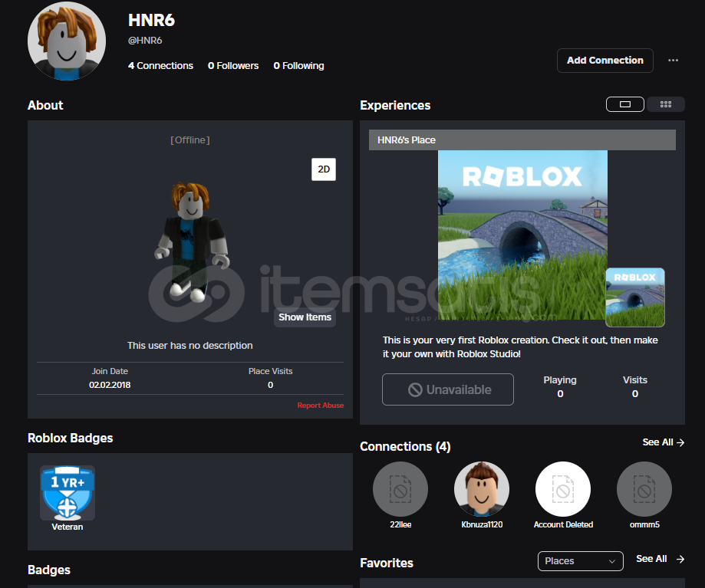Click the HNR6 display name heading

151,20
